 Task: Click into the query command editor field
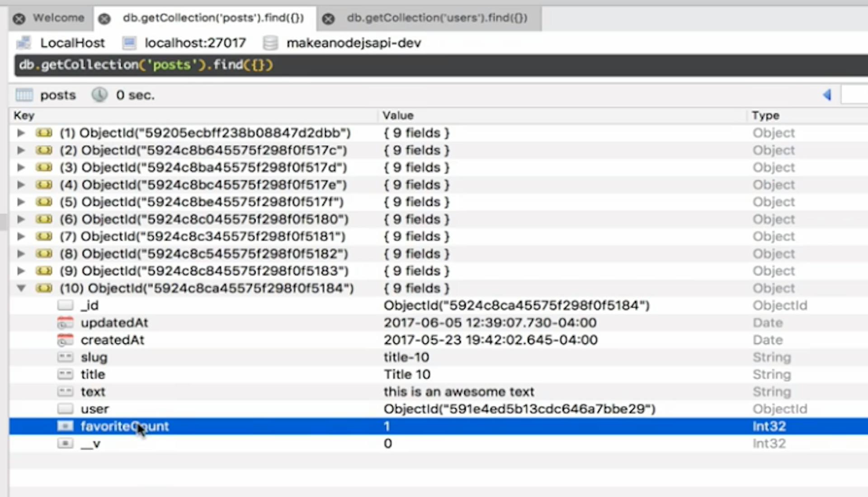pyautogui.click(x=441, y=65)
